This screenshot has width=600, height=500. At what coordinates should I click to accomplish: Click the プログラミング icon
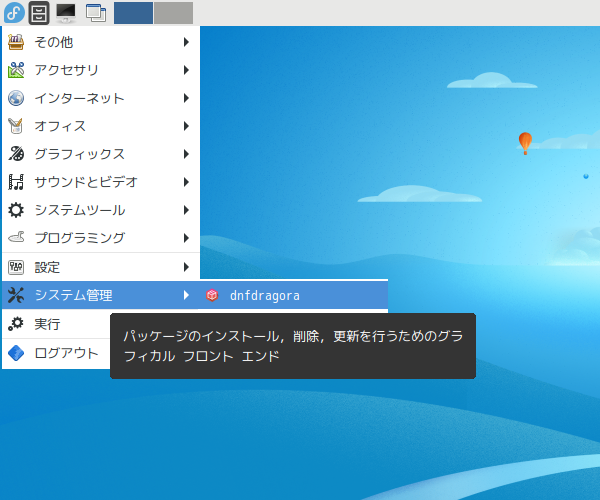pyautogui.click(x=16, y=238)
